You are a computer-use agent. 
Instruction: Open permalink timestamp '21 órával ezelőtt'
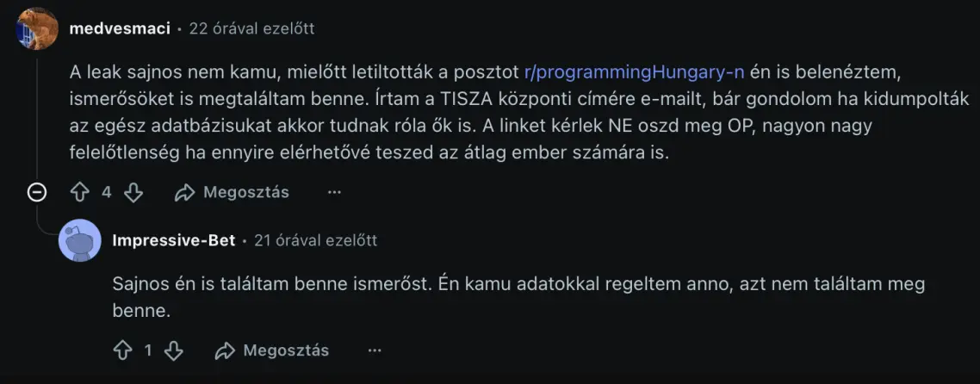click(315, 240)
